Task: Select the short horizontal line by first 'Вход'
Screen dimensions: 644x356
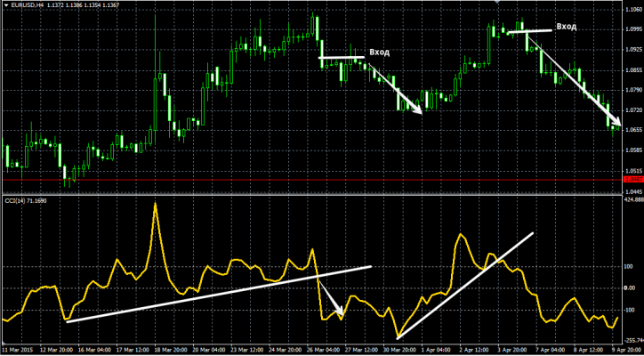Action: click(x=342, y=59)
